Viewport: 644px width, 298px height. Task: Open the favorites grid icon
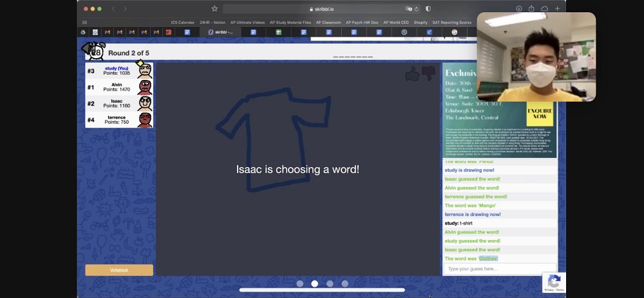pyautogui.click(x=84, y=22)
